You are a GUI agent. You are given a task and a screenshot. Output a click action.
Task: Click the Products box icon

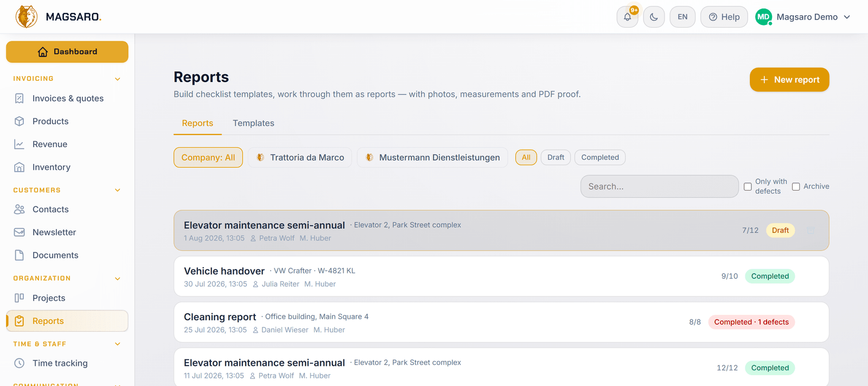pyautogui.click(x=20, y=121)
